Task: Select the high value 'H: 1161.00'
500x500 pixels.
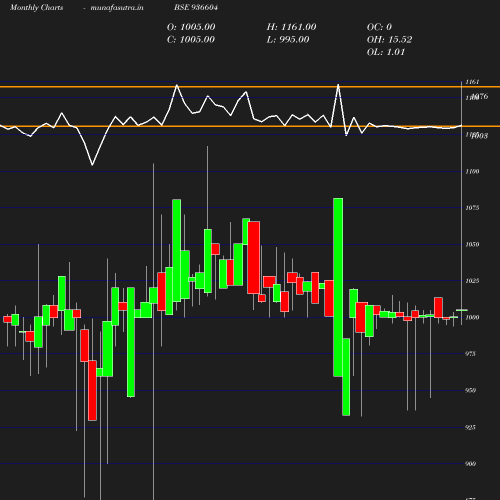Action: pos(291,27)
